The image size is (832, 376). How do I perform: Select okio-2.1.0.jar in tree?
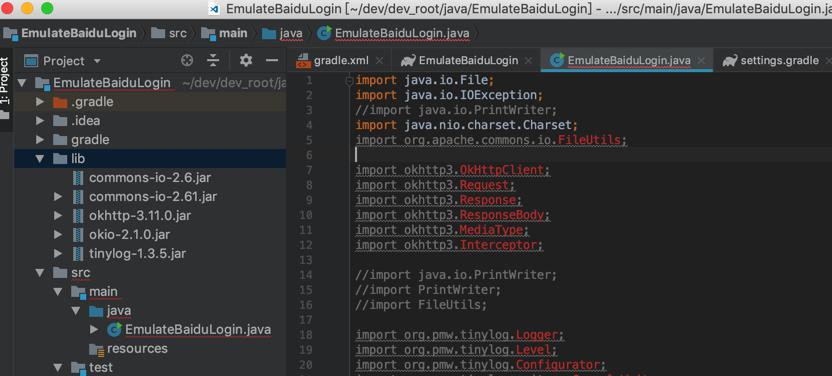(129, 234)
